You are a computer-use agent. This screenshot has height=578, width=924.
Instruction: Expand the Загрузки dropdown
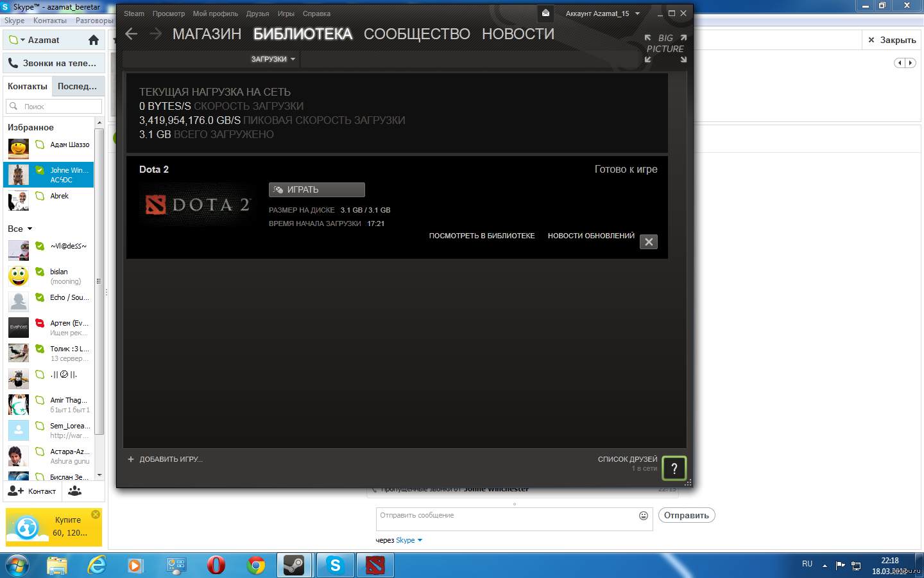click(x=273, y=59)
